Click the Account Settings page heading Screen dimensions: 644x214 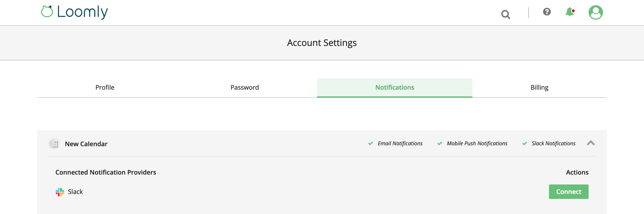coord(322,43)
